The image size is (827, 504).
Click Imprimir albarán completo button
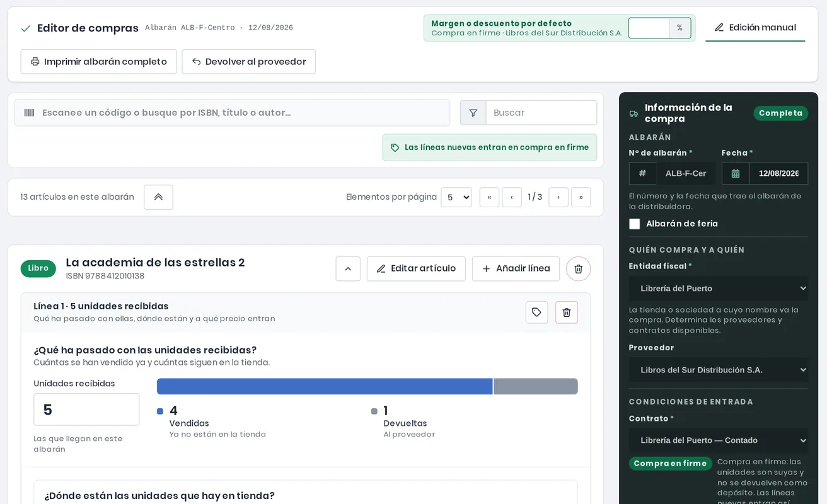click(x=98, y=62)
